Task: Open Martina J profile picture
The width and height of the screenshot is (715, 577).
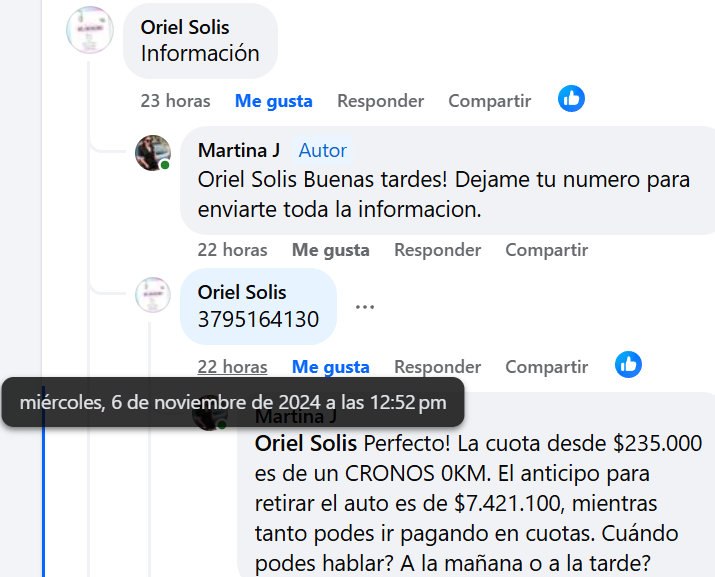Action: 153,153
